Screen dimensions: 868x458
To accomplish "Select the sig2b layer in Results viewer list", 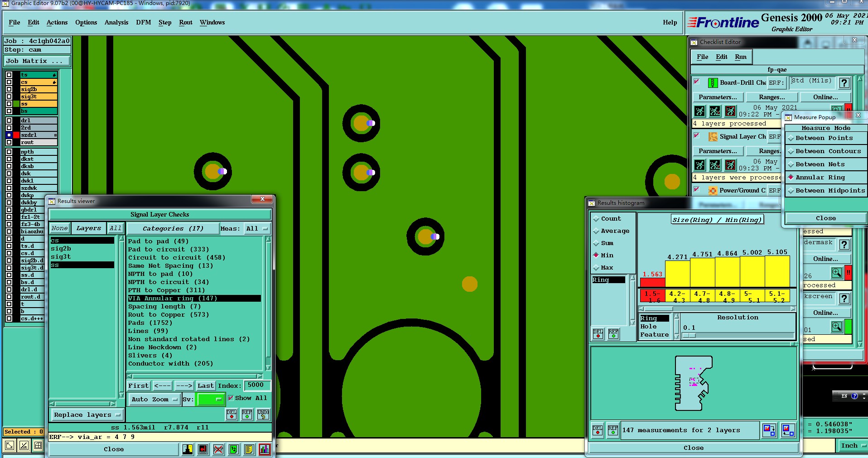I will tap(82, 249).
